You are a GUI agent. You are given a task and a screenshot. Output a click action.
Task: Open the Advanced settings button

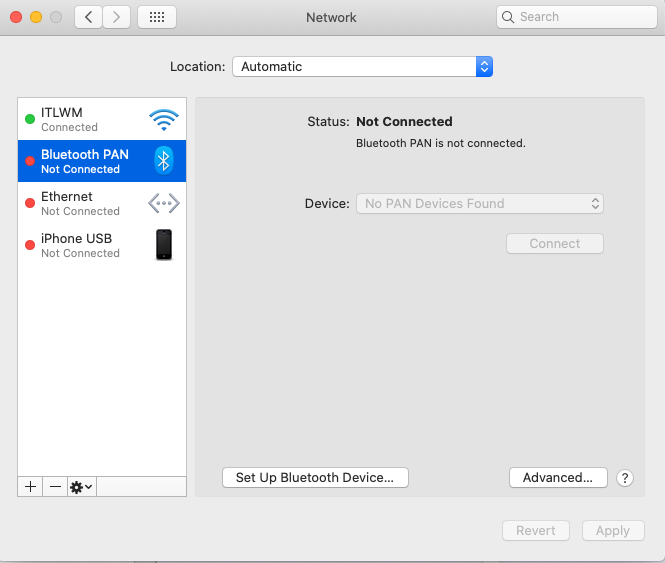(x=558, y=478)
